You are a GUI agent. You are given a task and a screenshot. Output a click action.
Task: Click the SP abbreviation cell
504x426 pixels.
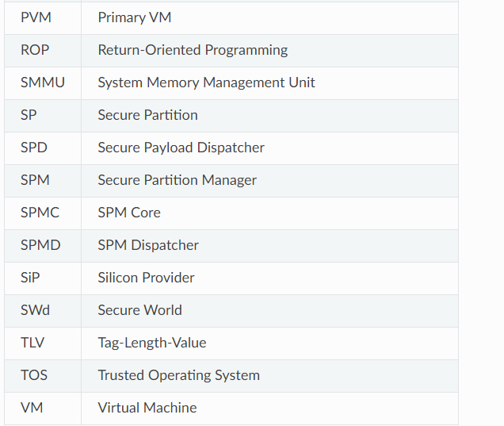[x=29, y=115]
